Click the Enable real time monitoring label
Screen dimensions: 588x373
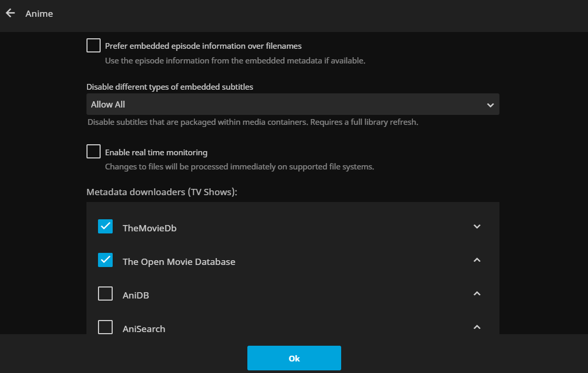click(x=156, y=153)
